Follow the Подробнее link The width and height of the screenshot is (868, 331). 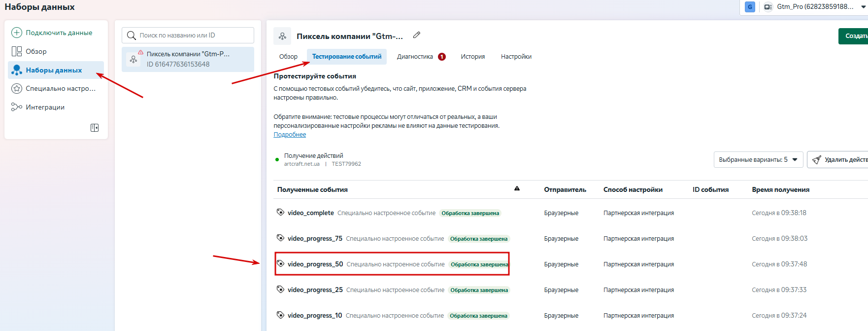[290, 135]
